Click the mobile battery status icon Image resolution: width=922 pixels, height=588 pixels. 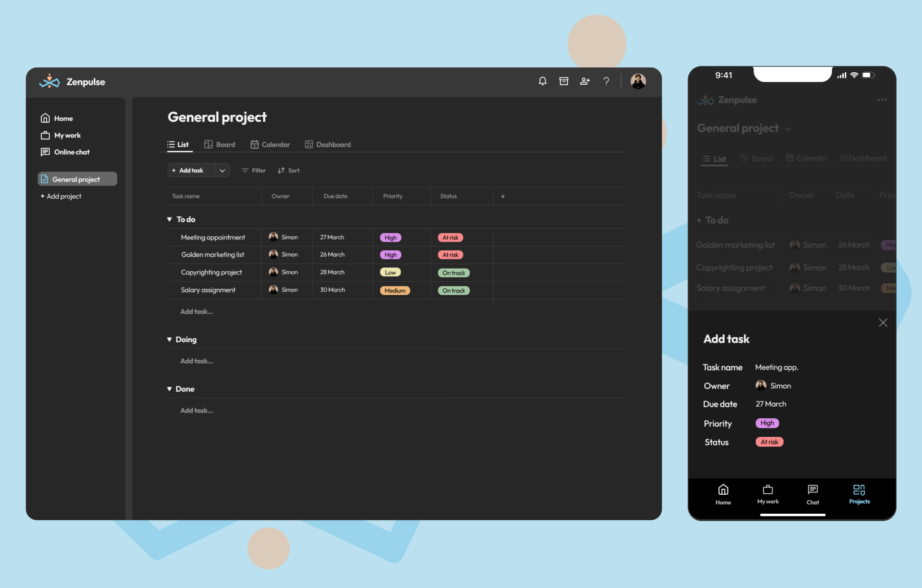[868, 75]
